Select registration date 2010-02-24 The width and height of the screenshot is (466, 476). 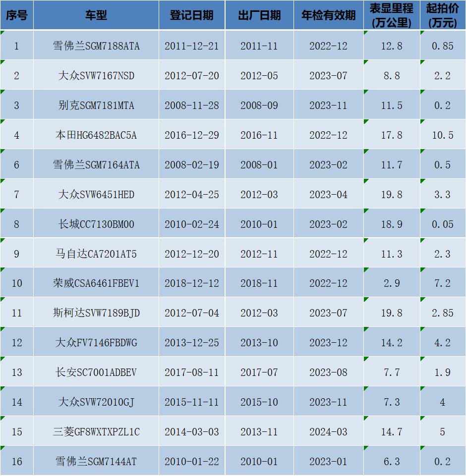click(x=192, y=224)
